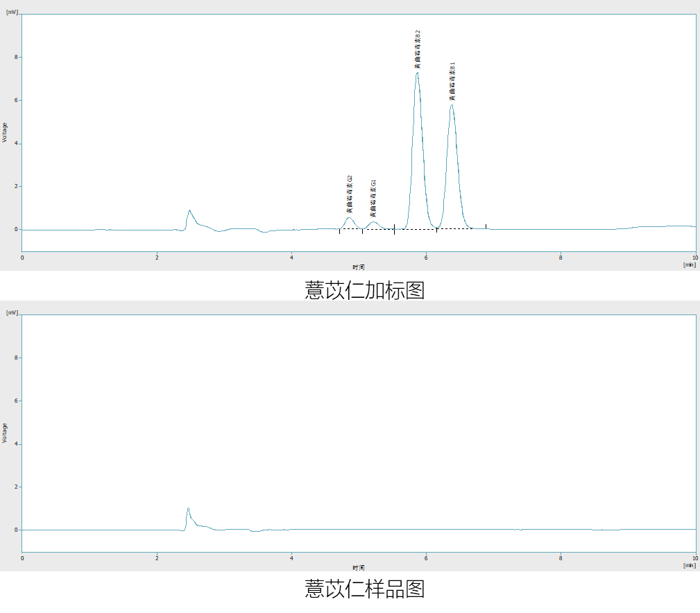Click the [min] unit label of bottom chart
The image size is (700, 613).
click(x=688, y=565)
